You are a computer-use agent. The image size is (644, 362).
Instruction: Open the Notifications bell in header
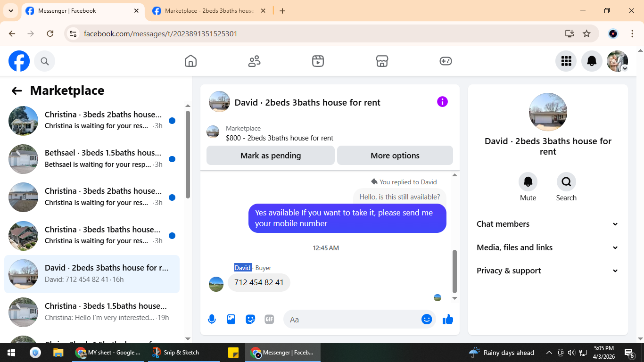[x=592, y=61]
